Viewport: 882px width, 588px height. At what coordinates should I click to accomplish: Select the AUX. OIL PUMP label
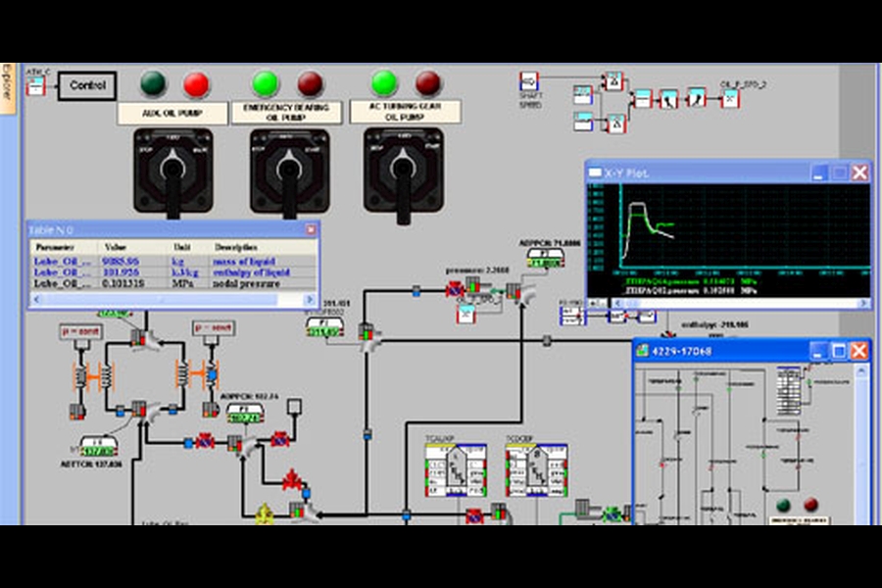[172, 113]
